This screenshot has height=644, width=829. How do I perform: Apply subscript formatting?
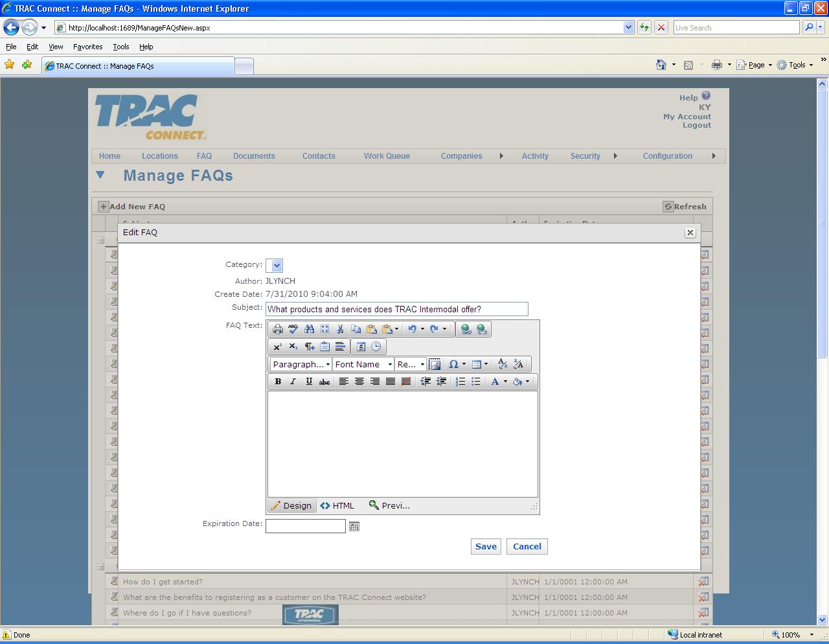point(293,347)
